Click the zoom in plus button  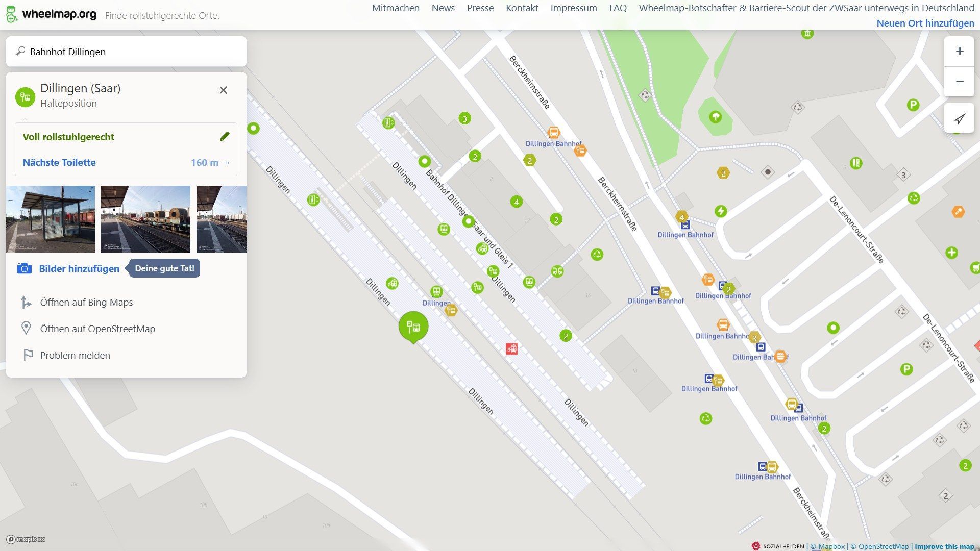[x=960, y=51]
